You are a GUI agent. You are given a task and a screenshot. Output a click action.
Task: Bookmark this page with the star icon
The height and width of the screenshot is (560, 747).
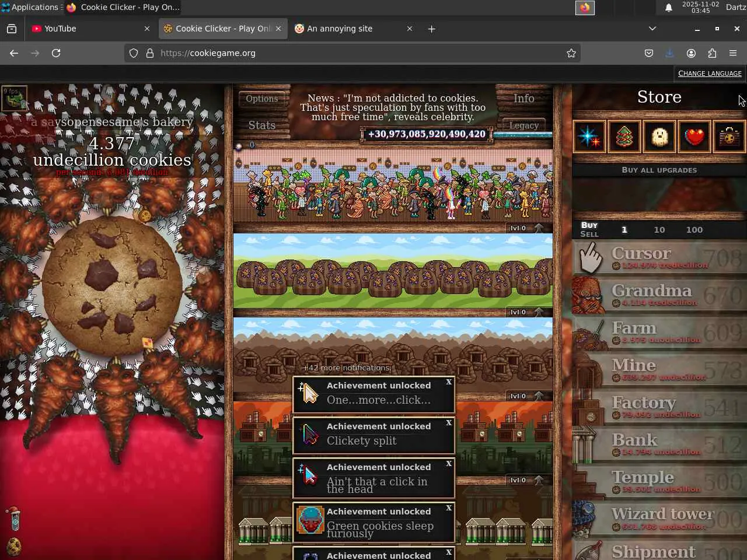571,53
